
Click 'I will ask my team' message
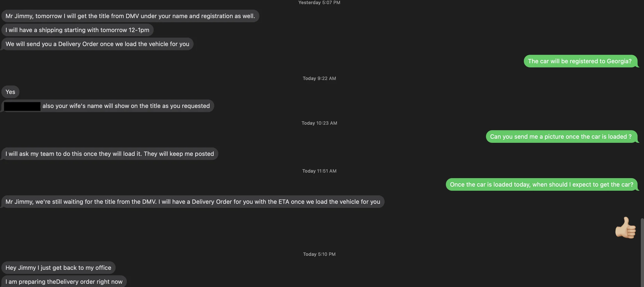pos(110,154)
